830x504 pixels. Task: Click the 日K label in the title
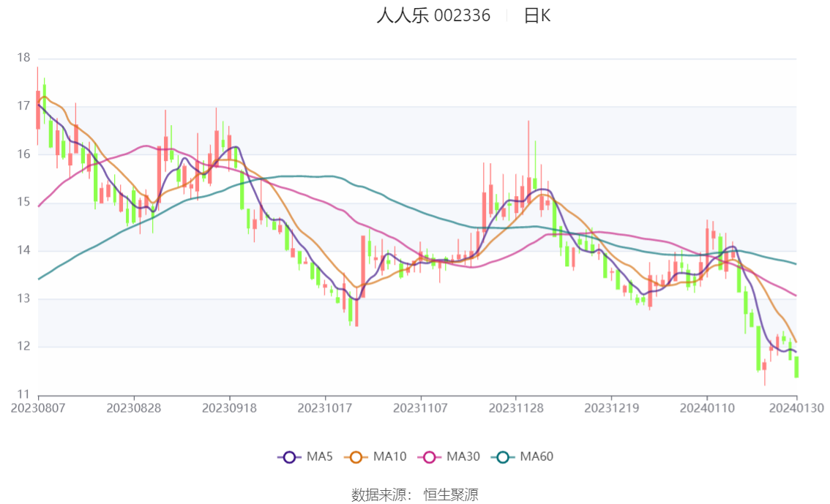[x=536, y=15]
